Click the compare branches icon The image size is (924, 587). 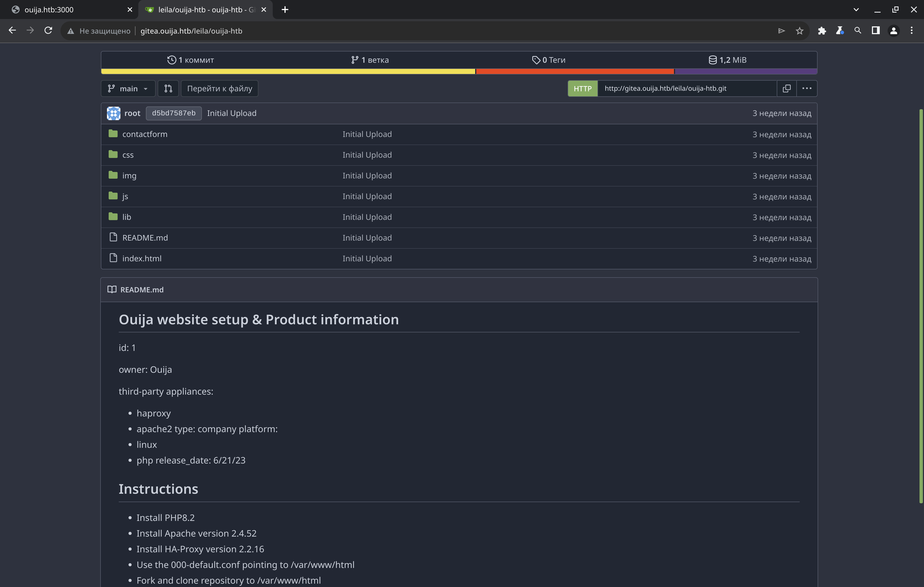click(x=168, y=89)
